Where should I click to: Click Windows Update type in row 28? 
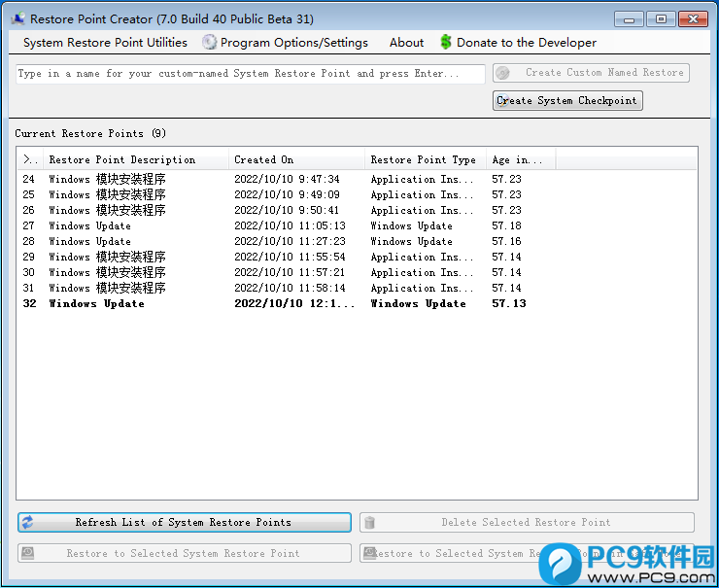(411, 241)
